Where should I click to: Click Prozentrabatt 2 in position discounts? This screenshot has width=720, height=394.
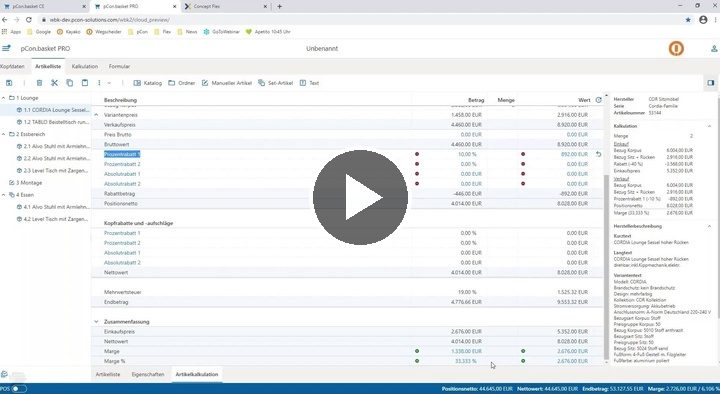coord(122,164)
